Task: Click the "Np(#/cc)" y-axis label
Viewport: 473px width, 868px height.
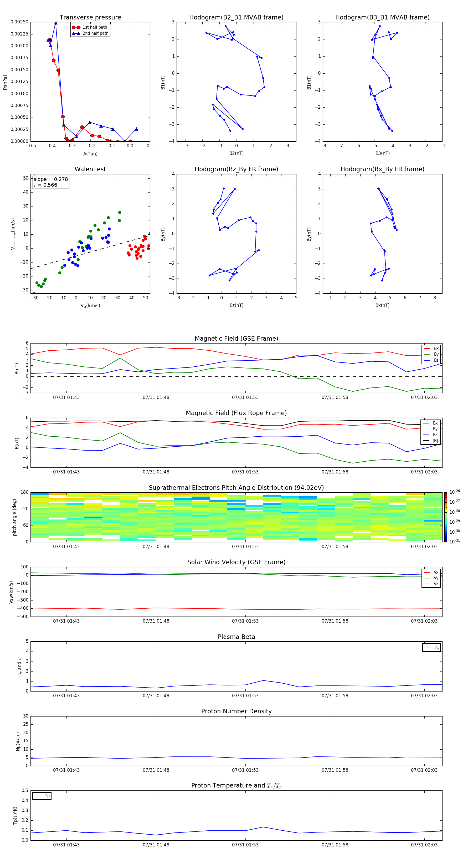Action: pyautogui.click(x=18, y=741)
